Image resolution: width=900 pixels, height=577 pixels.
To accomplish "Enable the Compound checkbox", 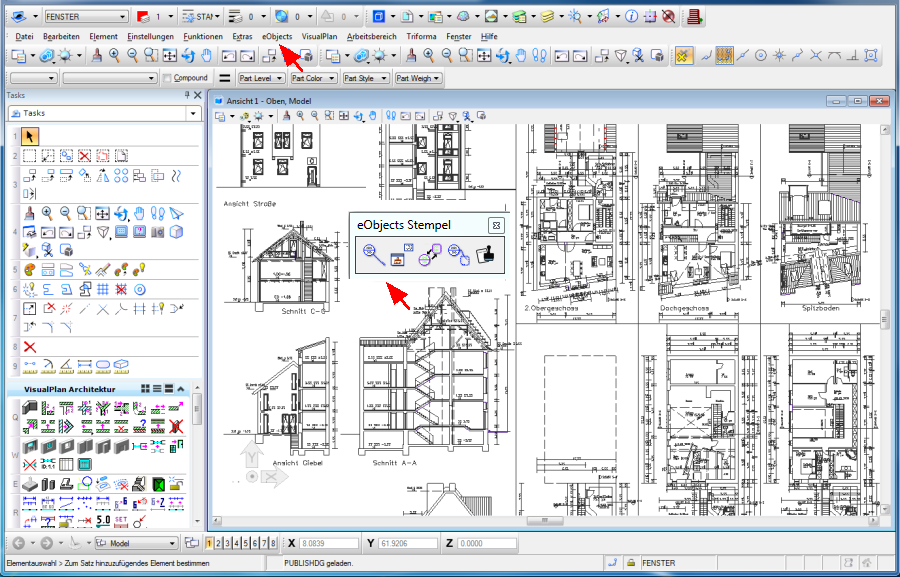I will pyautogui.click(x=167, y=78).
